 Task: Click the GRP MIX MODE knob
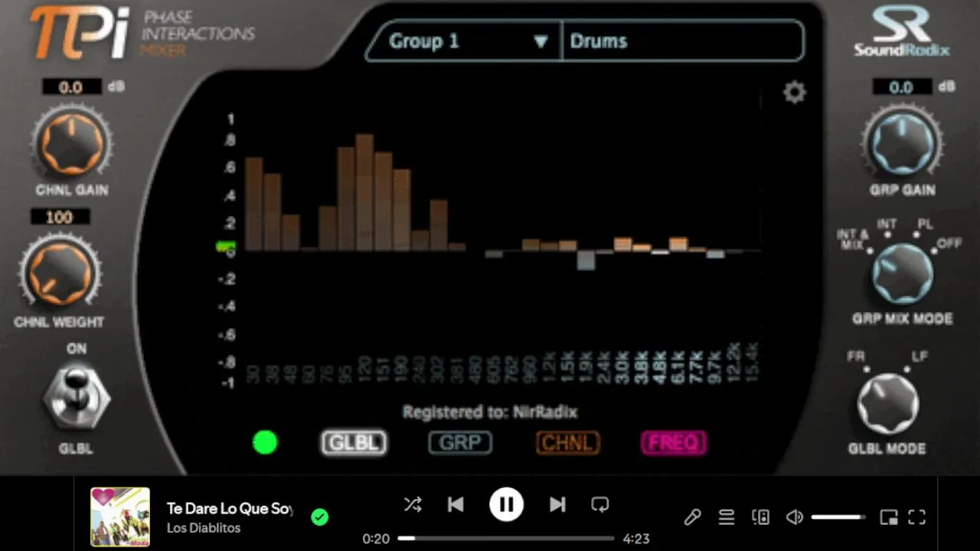902,275
